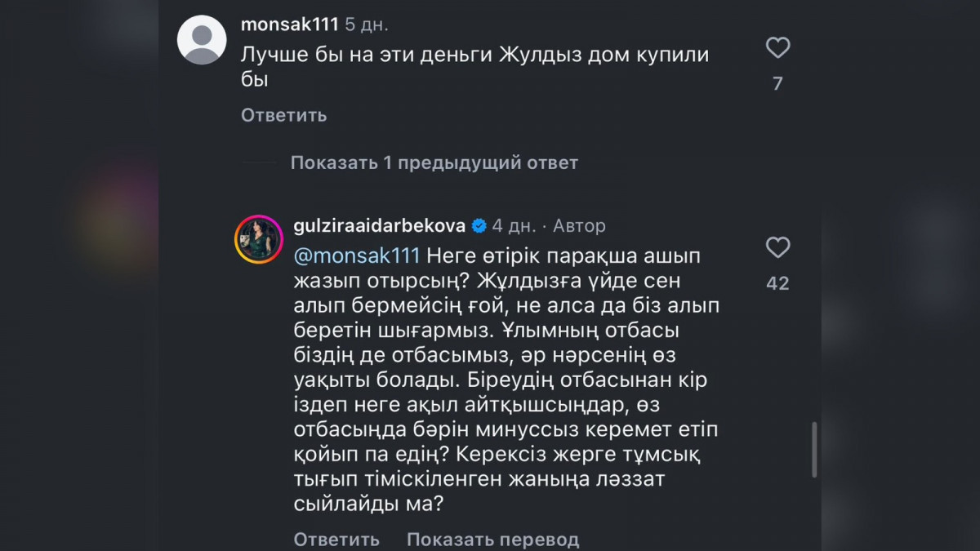Show translation with Показать перевод
The image size is (980, 551).
[492, 540]
